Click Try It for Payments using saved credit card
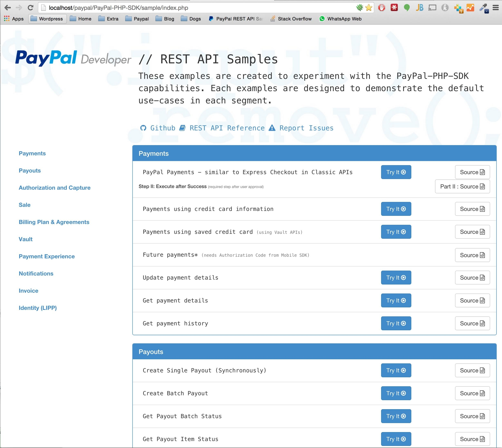This screenshot has width=502, height=448. point(396,232)
